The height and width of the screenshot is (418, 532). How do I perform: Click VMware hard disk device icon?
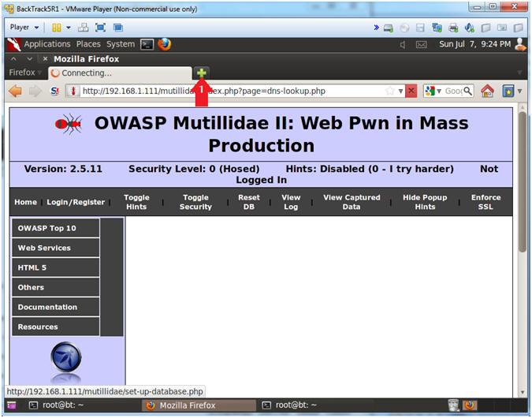389,28
